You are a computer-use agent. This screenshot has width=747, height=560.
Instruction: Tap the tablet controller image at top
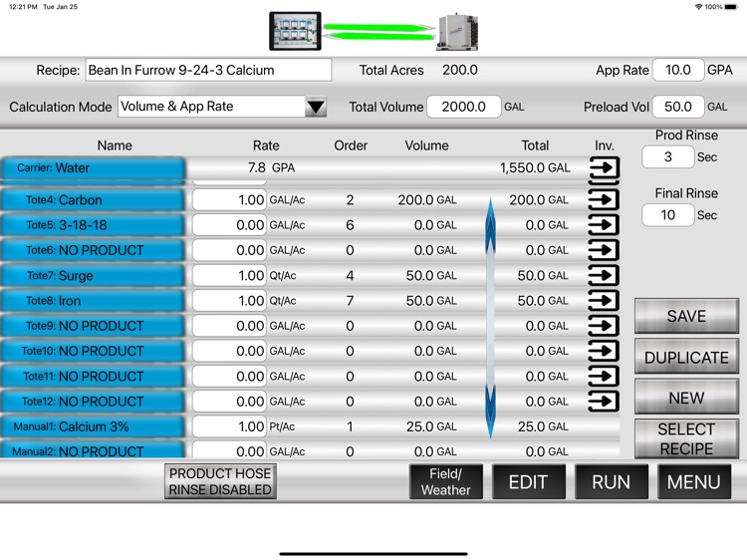296,31
